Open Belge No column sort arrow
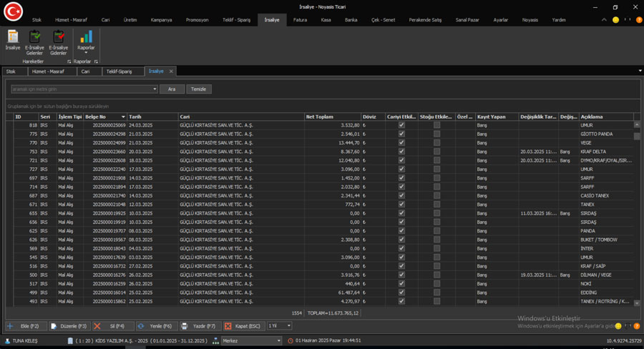Screen dimensions: 644x349 pyautogui.click(x=123, y=117)
